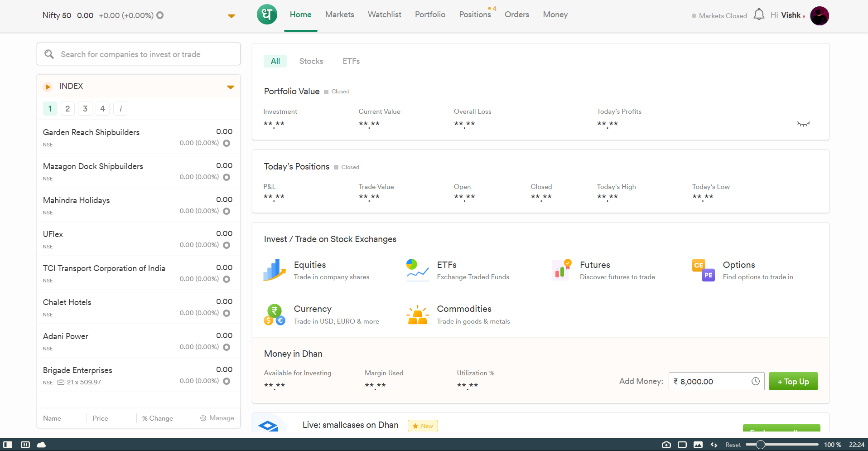This screenshot has height=451, width=868.
Task: Click the circle indicator on Garden Reach Shipbuilders row
Action: point(227,143)
